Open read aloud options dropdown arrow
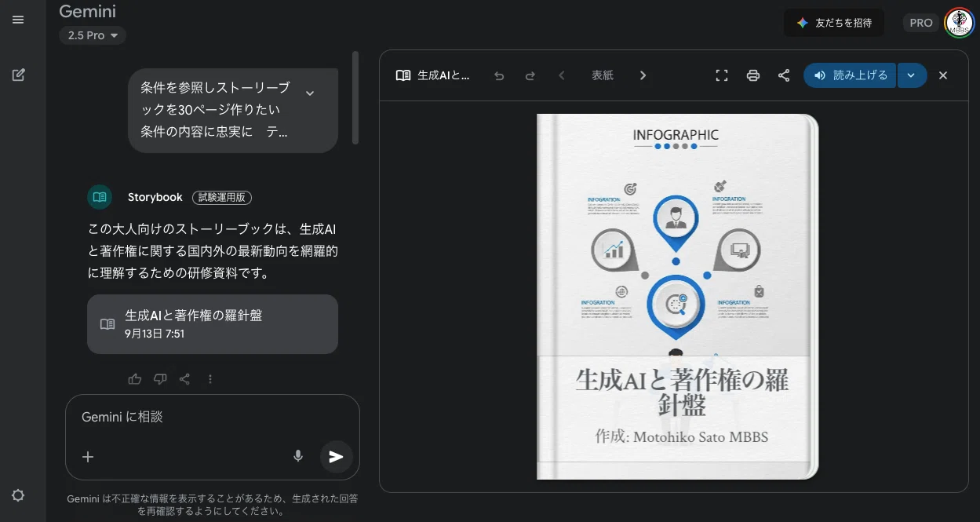 click(912, 75)
